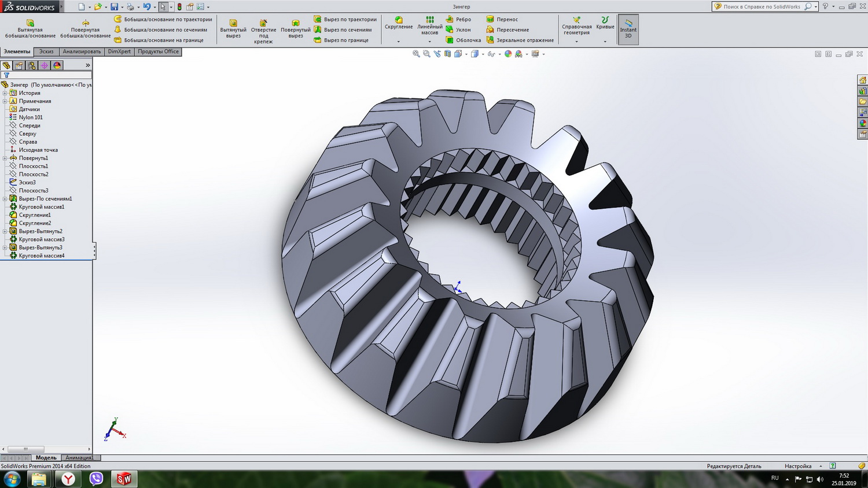
Task: Expand the Вырез-По сечениям1 feature
Action: pos(5,198)
